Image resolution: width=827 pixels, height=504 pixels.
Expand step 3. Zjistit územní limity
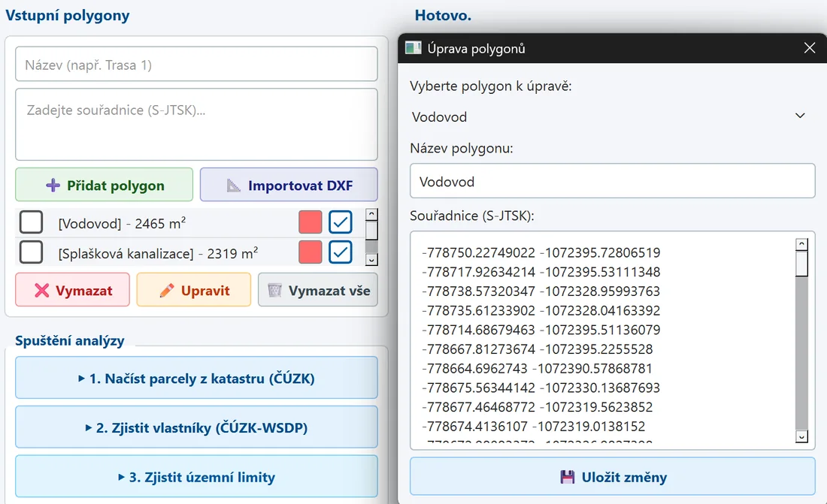point(196,477)
